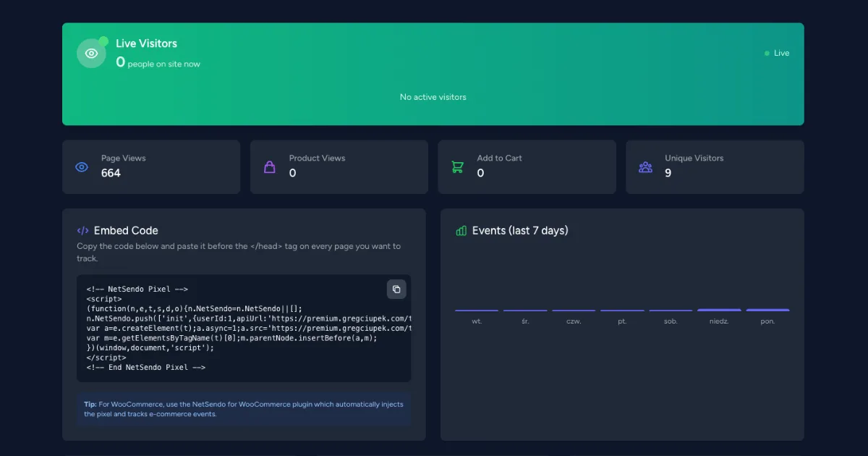Click the '<!-- NetSendo Pixel -->' comment line
Image resolution: width=868 pixels, height=456 pixels.
pos(137,290)
